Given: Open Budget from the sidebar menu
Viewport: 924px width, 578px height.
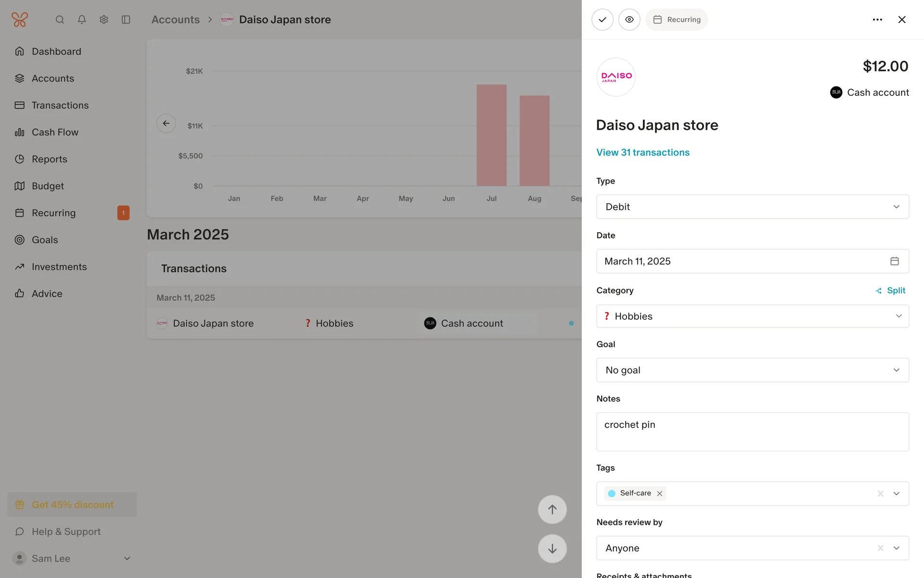Looking at the screenshot, I should tap(48, 186).
